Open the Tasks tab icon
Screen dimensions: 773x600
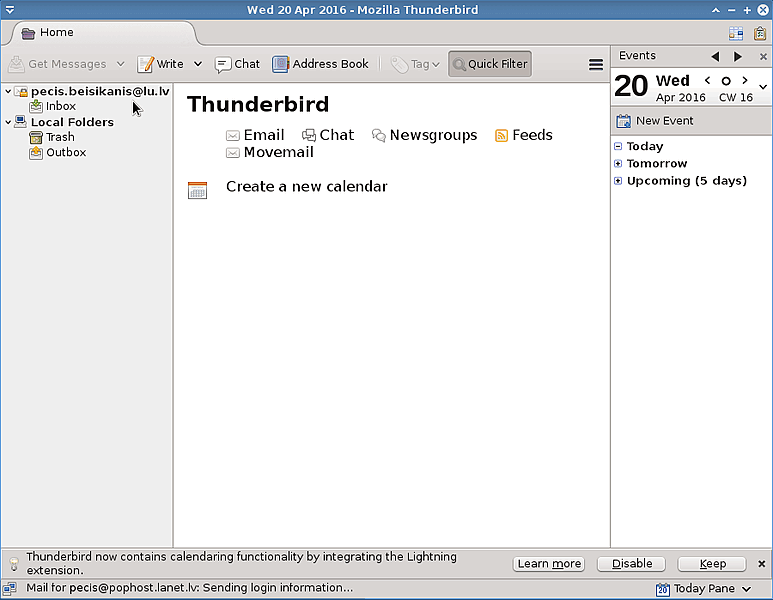(760, 33)
